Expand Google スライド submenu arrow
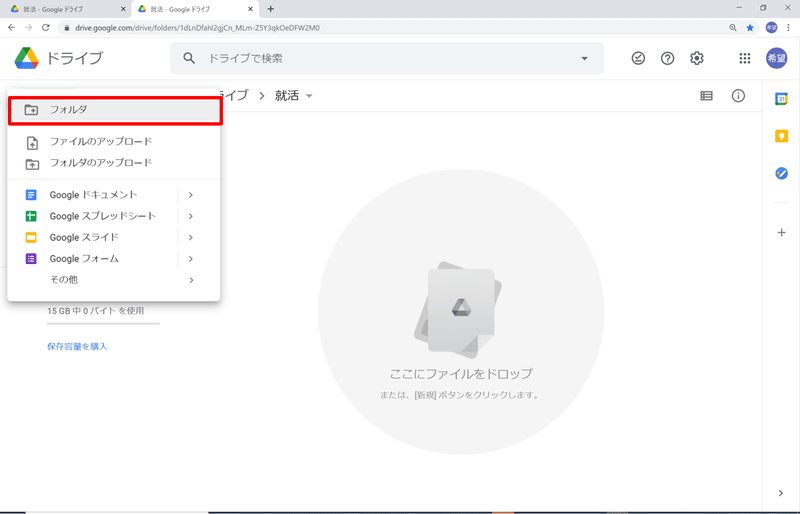This screenshot has height=514, width=800. [190, 238]
